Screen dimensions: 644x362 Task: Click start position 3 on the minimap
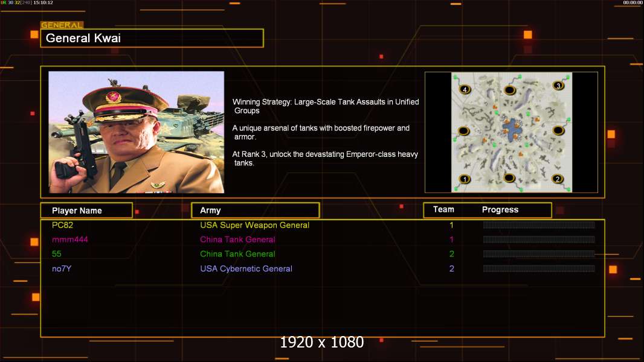pos(558,85)
